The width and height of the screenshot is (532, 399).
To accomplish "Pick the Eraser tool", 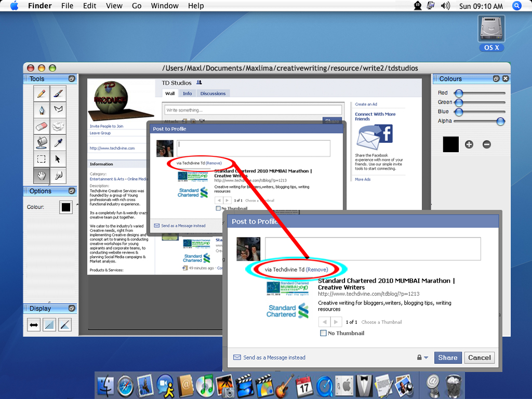I will coord(42,126).
